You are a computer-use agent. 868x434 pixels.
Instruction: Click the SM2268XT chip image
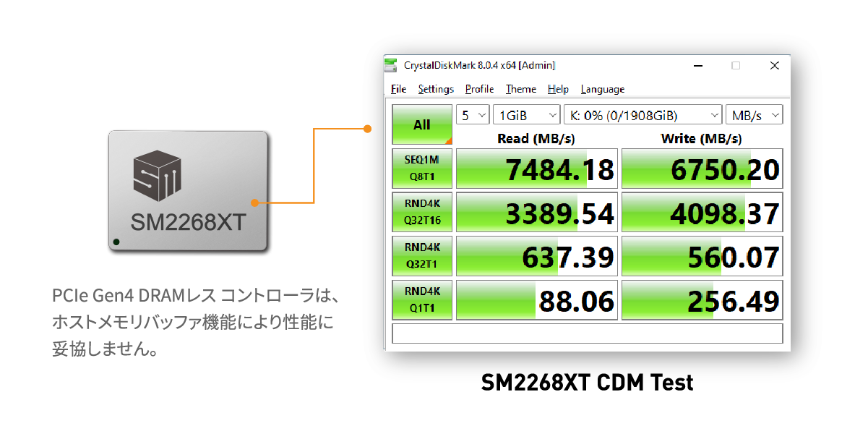(x=189, y=192)
